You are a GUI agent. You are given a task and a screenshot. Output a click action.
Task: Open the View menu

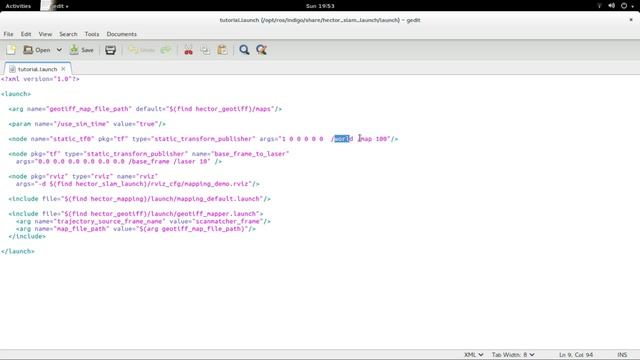pyautogui.click(x=45, y=34)
